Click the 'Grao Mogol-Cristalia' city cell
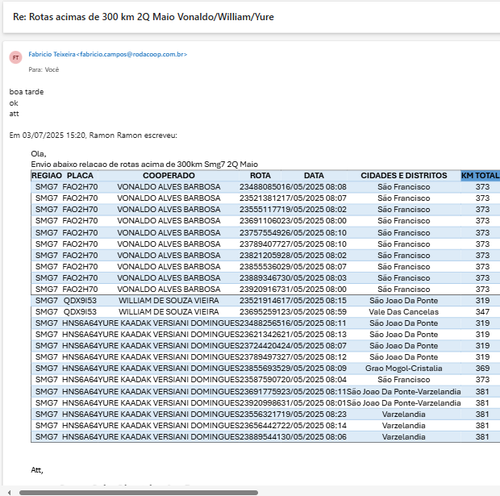 pos(404,368)
